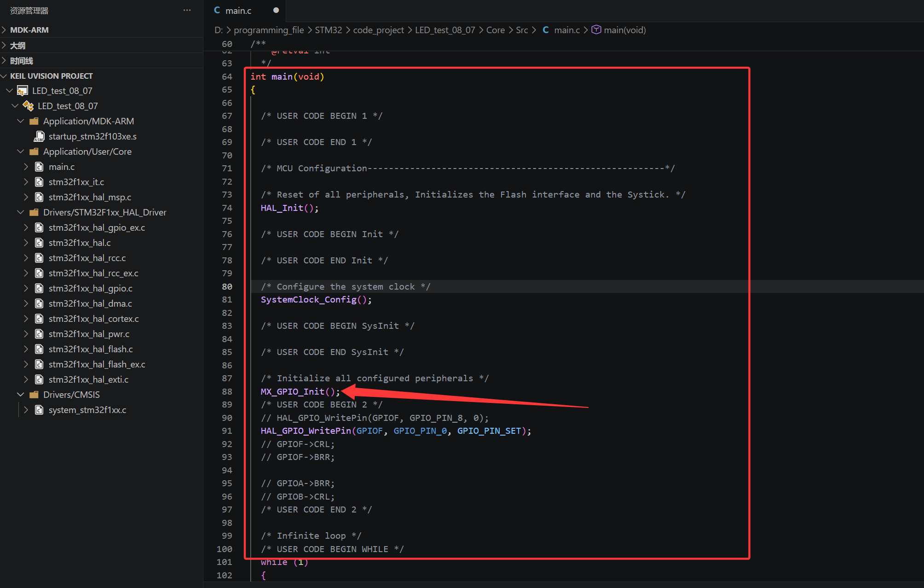The width and height of the screenshot is (924, 588).
Task: Click code_project in breadcrumb path
Action: (378, 30)
